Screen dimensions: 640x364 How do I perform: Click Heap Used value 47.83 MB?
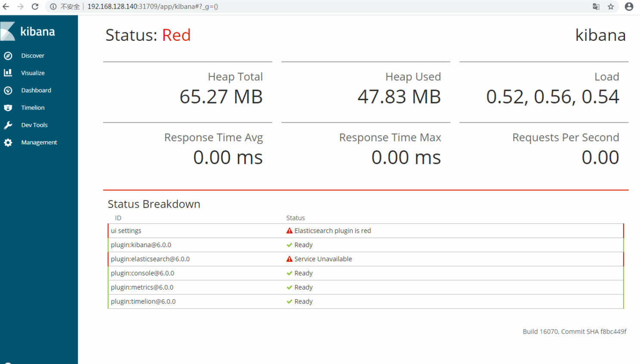[399, 97]
